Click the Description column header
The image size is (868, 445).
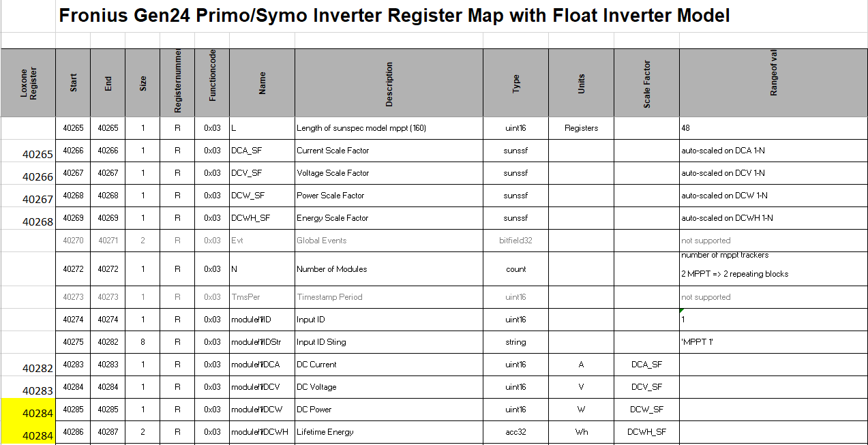coord(389,84)
